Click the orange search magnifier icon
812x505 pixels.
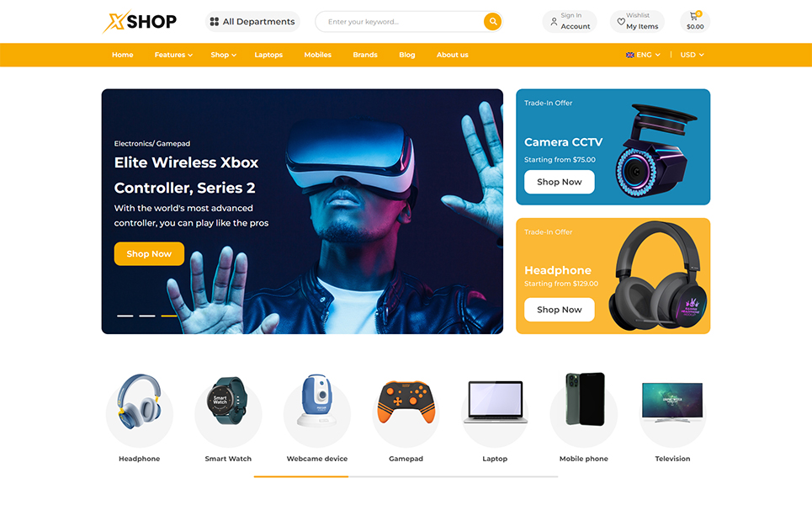(x=493, y=22)
